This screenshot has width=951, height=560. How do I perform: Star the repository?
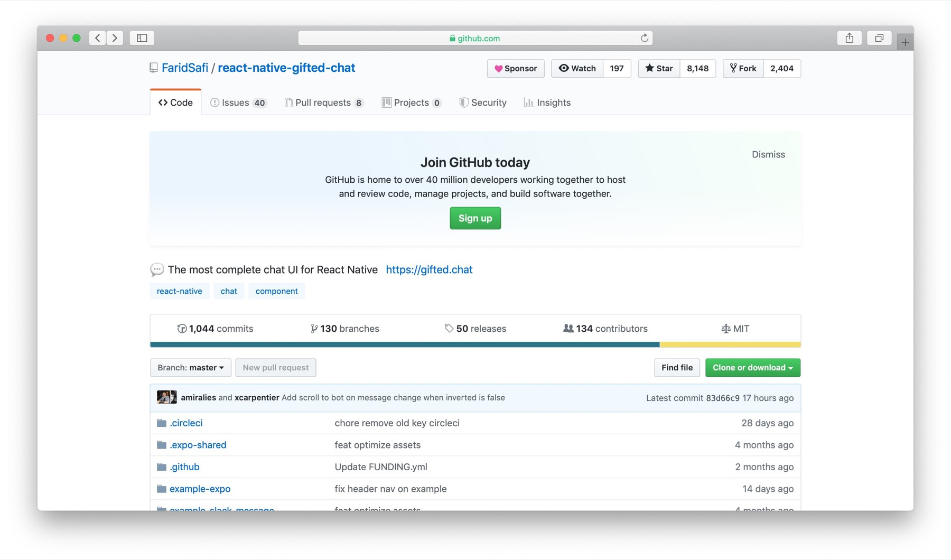tap(659, 68)
